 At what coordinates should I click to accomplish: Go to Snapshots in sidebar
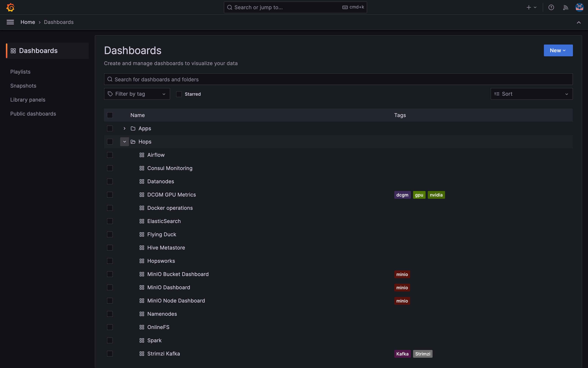[23, 86]
